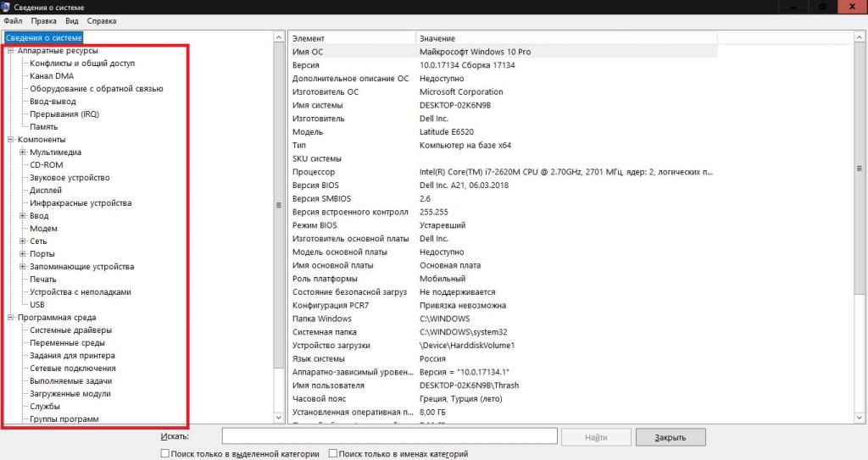Click the Закрыть button
The height and width of the screenshot is (460, 868).
click(670, 437)
